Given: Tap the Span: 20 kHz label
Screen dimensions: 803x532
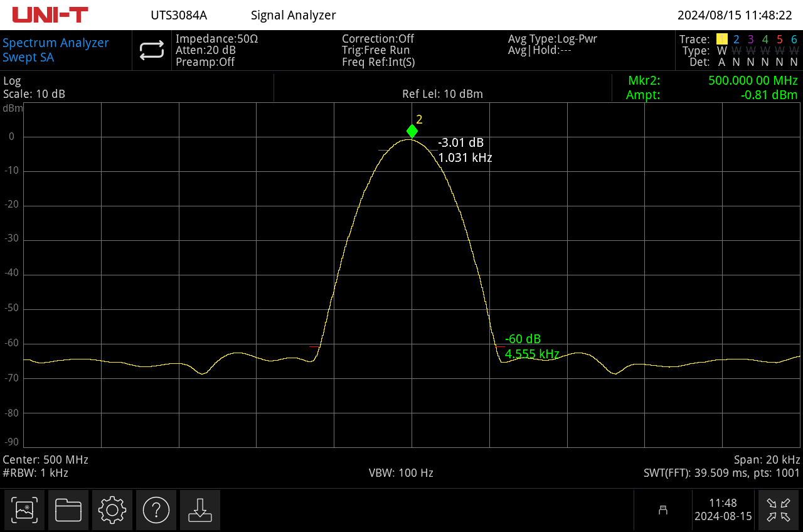Looking at the screenshot, I should pos(767,459).
